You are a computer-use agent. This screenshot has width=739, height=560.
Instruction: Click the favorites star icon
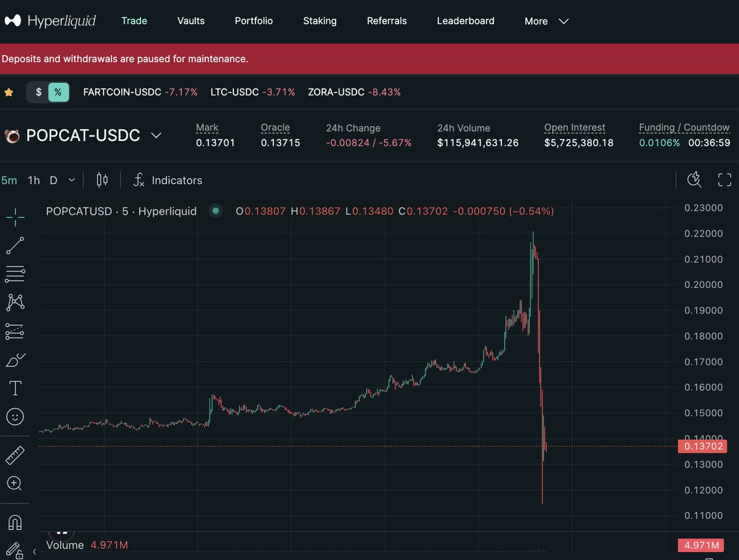(x=9, y=92)
